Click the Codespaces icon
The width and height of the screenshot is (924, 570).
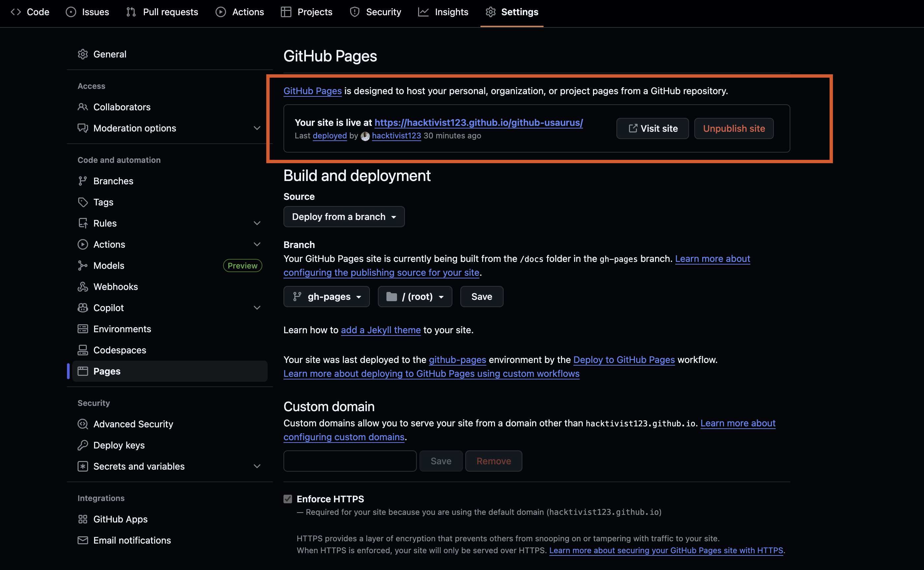(83, 350)
